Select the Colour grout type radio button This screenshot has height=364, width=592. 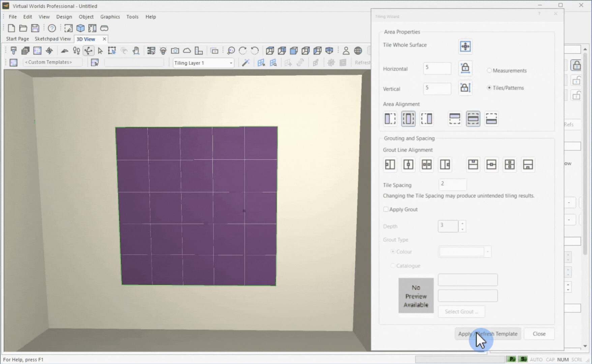(x=393, y=251)
